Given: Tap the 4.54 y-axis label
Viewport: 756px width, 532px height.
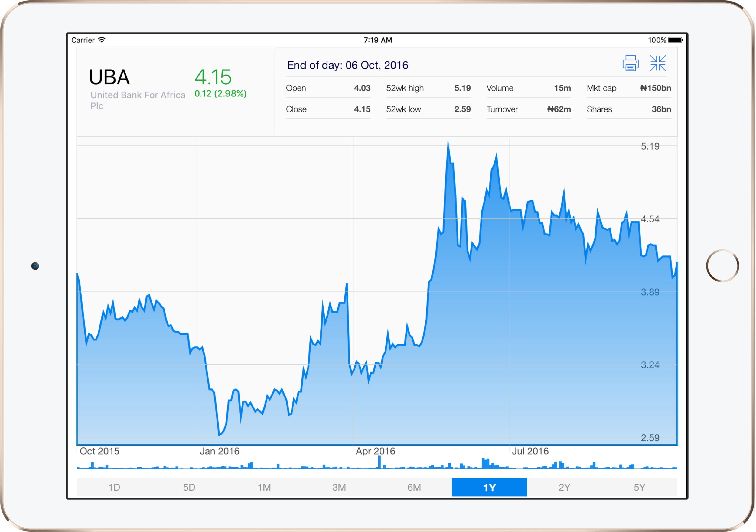Looking at the screenshot, I should [x=650, y=219].
